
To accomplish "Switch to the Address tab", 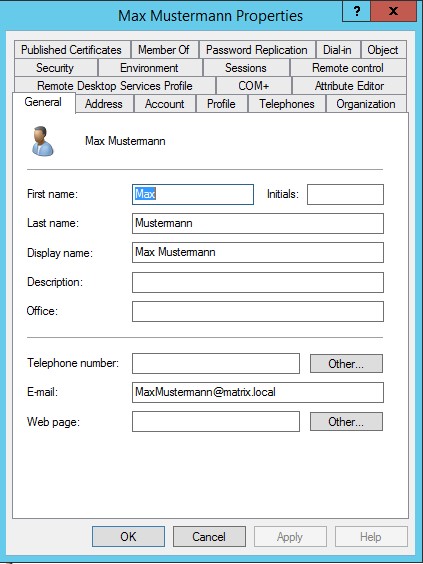I will click(104, 104).
